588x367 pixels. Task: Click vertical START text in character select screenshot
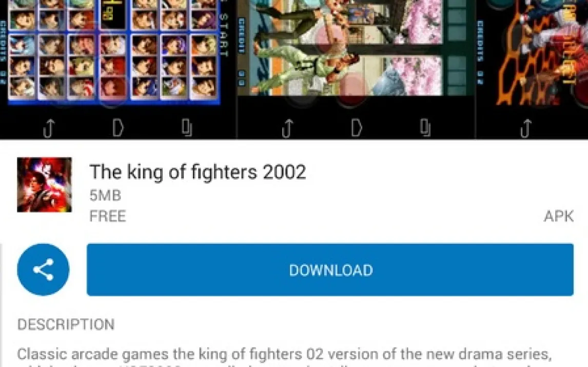(224, 34)
